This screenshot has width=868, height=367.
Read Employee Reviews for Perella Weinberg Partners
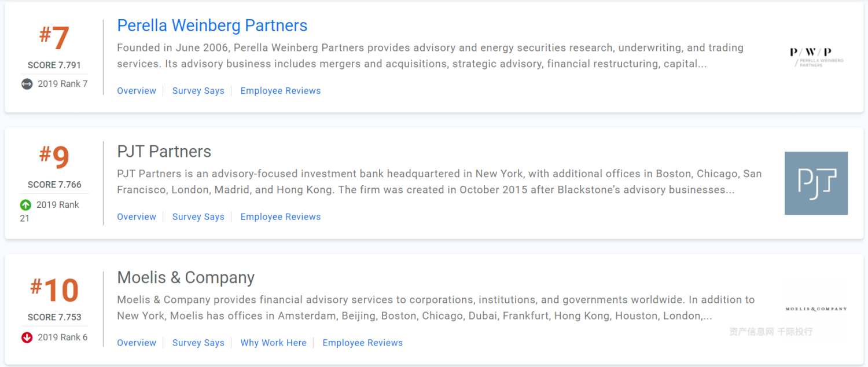[x=280, y=91]
